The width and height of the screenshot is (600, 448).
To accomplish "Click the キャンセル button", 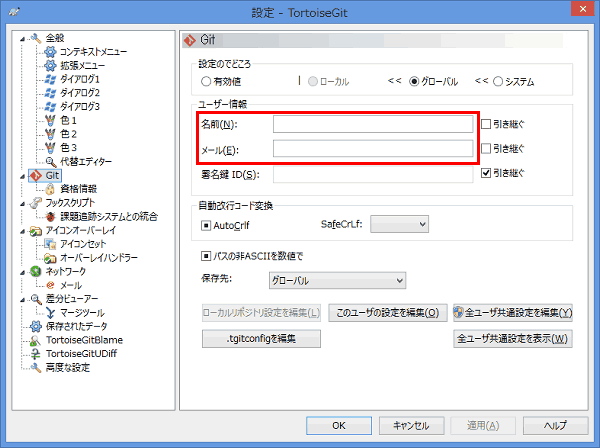I will (412, 425).
